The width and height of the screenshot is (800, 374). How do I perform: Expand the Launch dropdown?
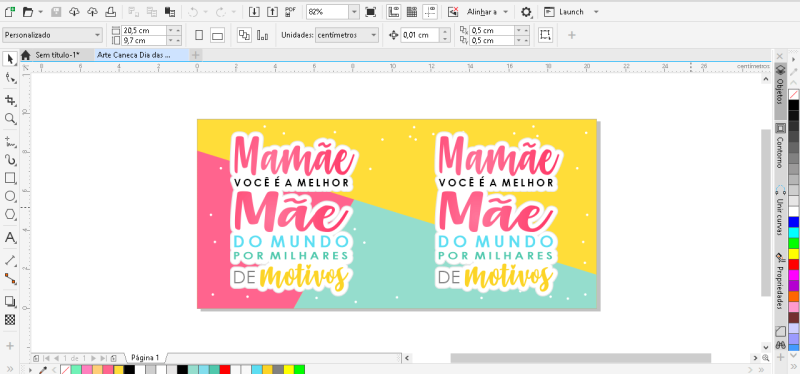pyautogui.click(x=596, y=12)
